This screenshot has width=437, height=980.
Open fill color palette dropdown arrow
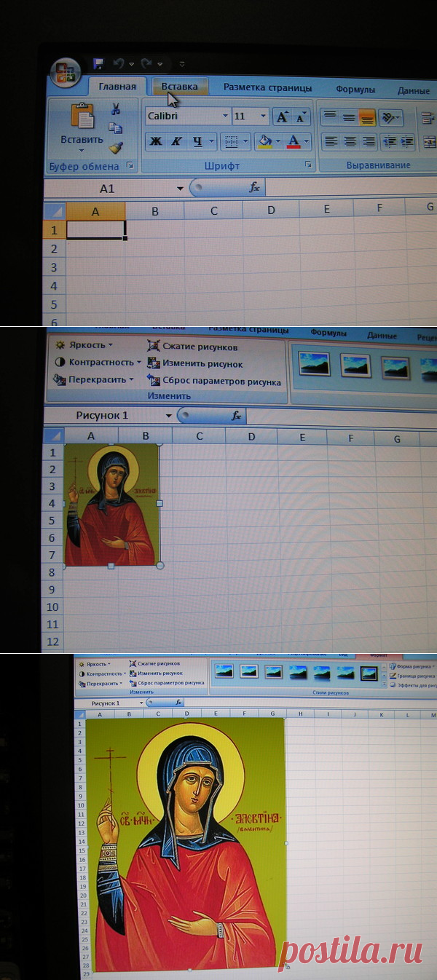point(278,141)
